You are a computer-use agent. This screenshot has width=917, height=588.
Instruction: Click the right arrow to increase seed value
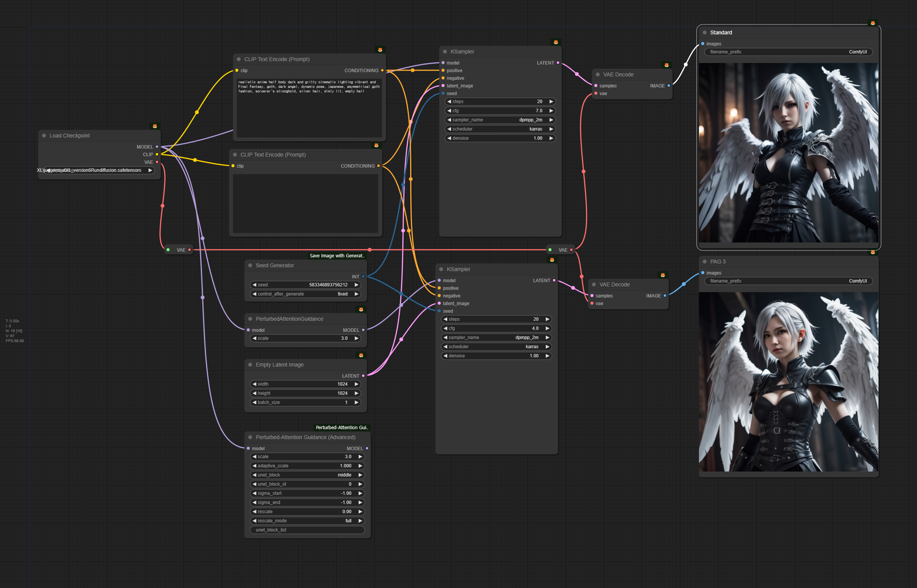tap(357, 285)
